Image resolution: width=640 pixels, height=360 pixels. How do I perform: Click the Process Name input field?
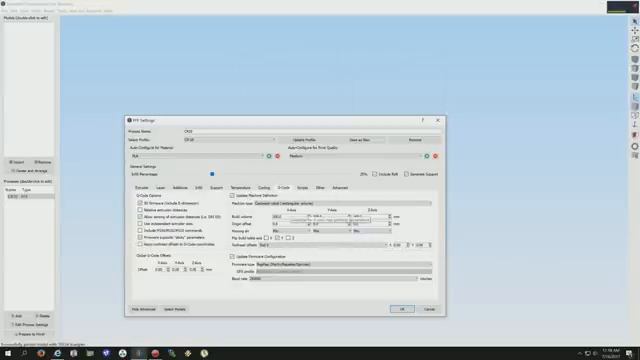click(312, 131)
